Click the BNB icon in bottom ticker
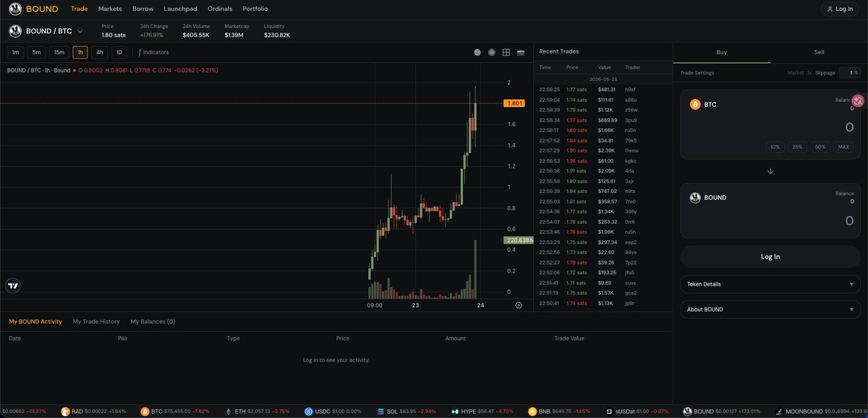Viewport: 868px width, 418px height. click(x=532, y=411)
